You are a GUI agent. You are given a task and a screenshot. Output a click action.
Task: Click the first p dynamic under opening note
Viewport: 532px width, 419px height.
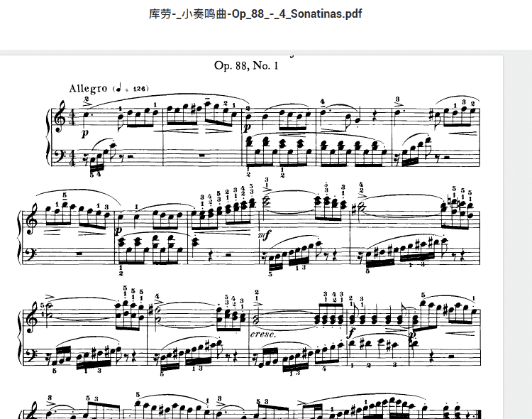(x=84, y=133)
